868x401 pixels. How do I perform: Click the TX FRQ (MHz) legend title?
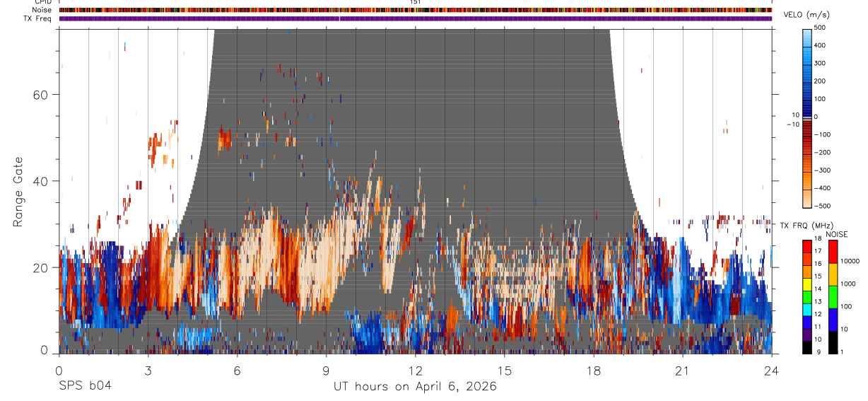[808, 226]
